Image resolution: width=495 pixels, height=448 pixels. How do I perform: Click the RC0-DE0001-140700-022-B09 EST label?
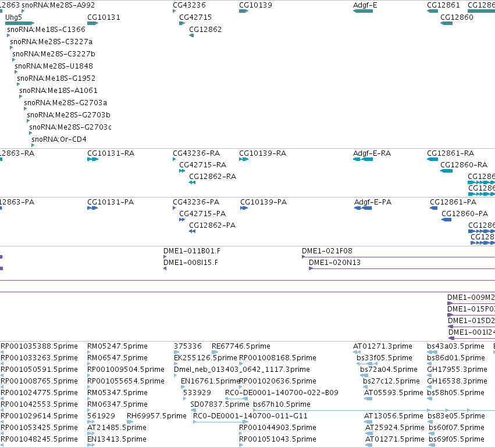(282, 393)
